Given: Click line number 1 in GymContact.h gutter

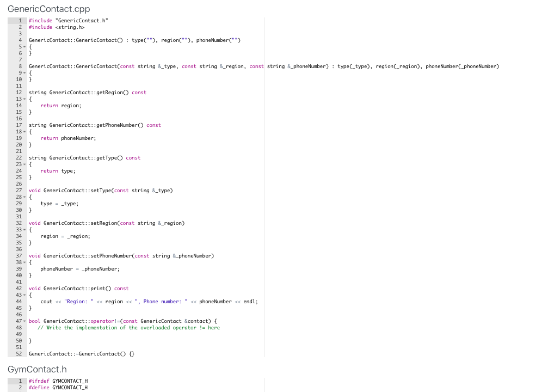Looking at the screenshot, I should coord(20,381).
